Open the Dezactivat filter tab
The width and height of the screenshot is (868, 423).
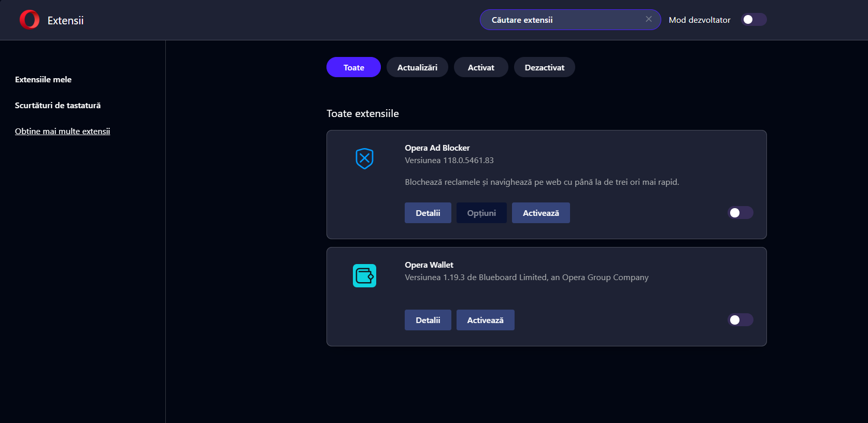545,67
